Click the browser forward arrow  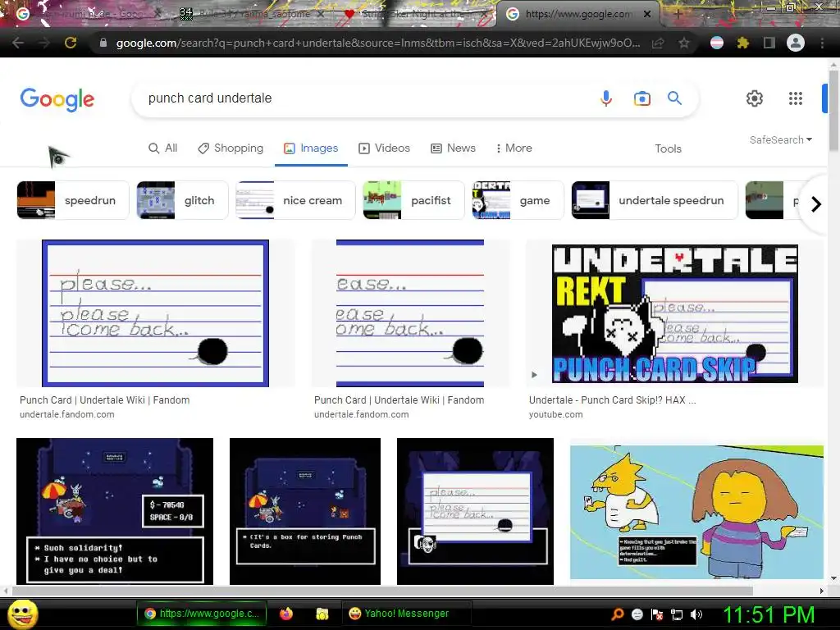point(44,43)
